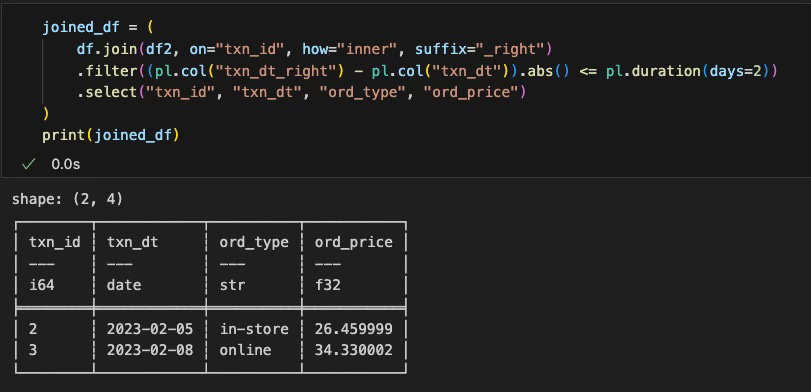Click the in-store order type cell

(254, 328)
